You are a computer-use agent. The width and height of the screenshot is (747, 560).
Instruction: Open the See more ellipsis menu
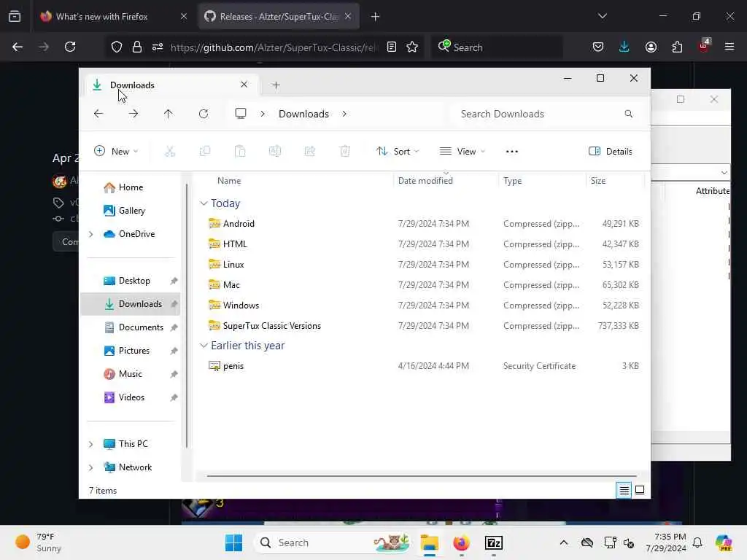(511, 152)
